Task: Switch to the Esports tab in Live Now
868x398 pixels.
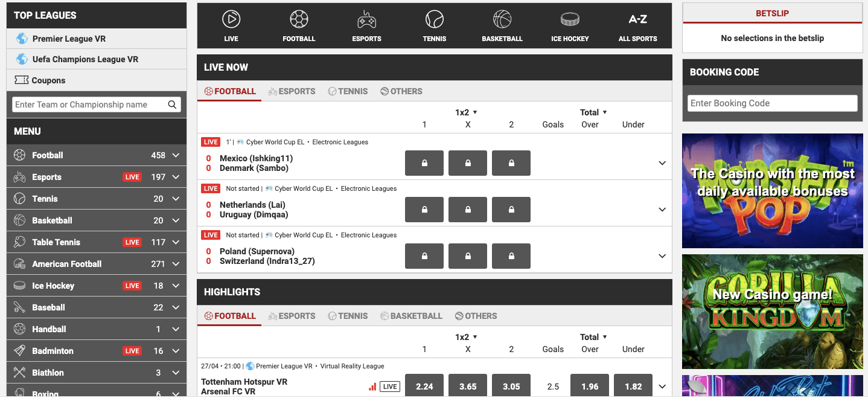Action: (x=292, y=91)
